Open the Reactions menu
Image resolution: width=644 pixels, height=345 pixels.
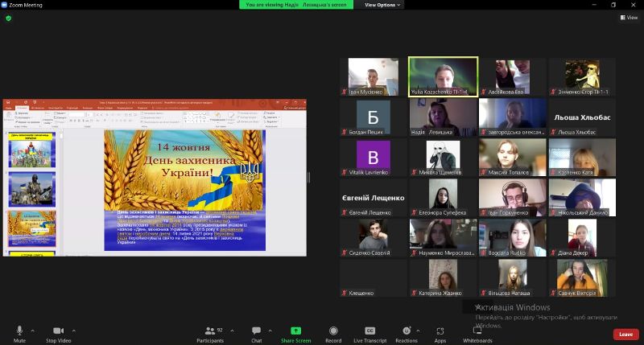406,331
